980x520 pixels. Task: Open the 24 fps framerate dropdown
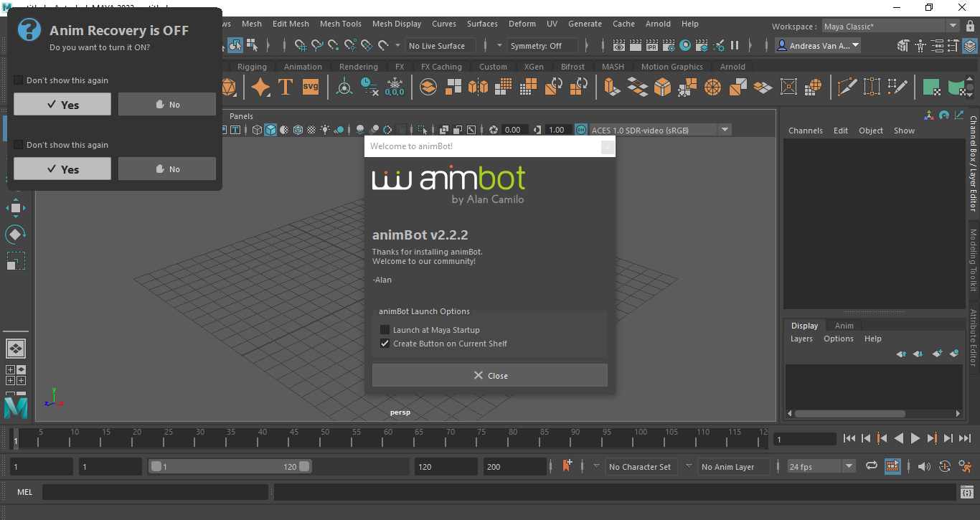click(821, 467)
